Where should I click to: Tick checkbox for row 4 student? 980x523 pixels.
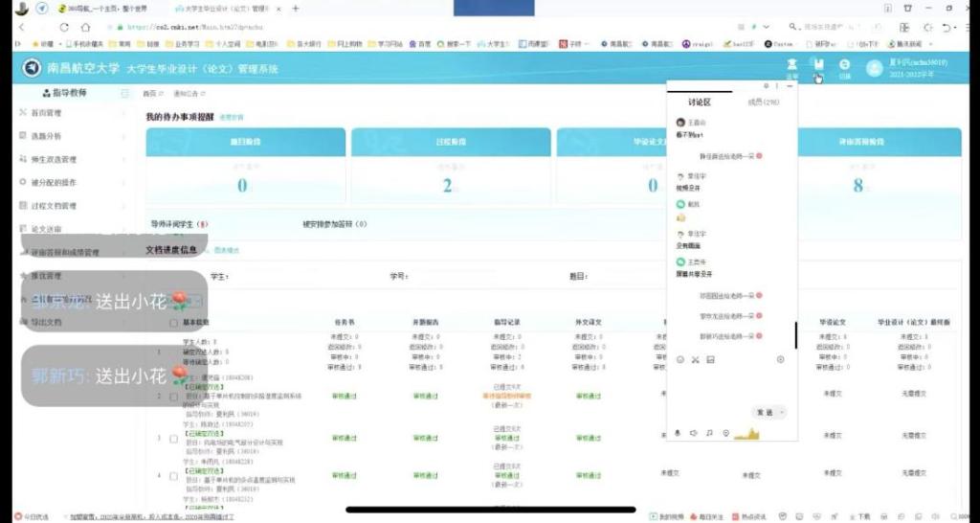[174, 475]
